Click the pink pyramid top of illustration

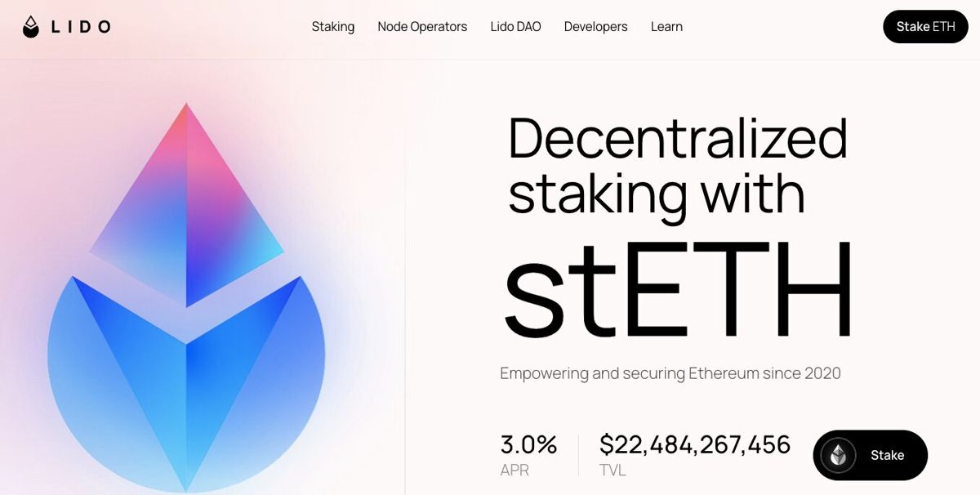186,204
